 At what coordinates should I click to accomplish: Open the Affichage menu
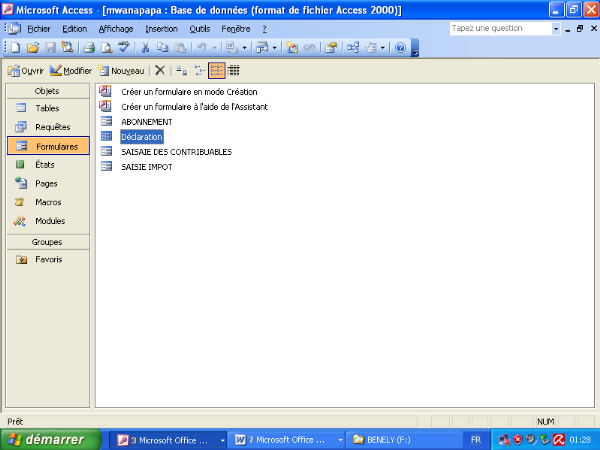pos(116,29)
